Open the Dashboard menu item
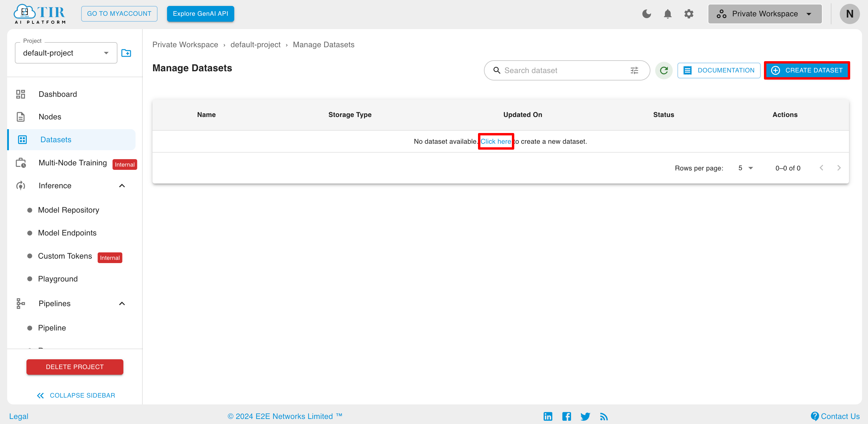The width and height of the screenshot is (868, 424). pos(58,94)
